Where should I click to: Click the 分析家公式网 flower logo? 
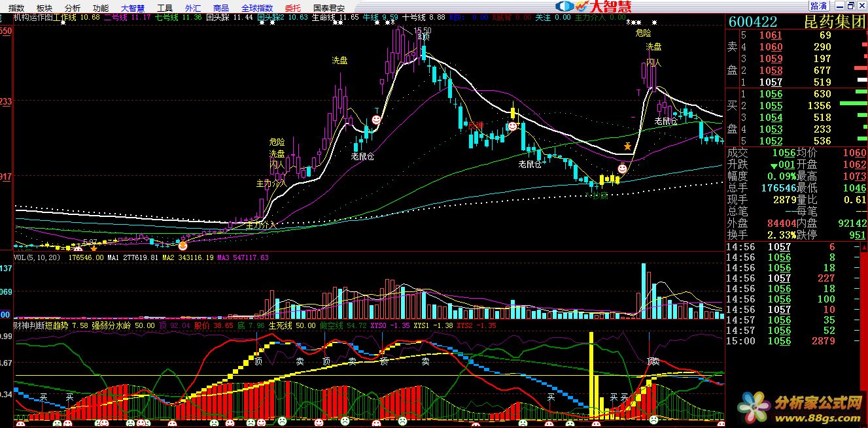click(755, 408)
